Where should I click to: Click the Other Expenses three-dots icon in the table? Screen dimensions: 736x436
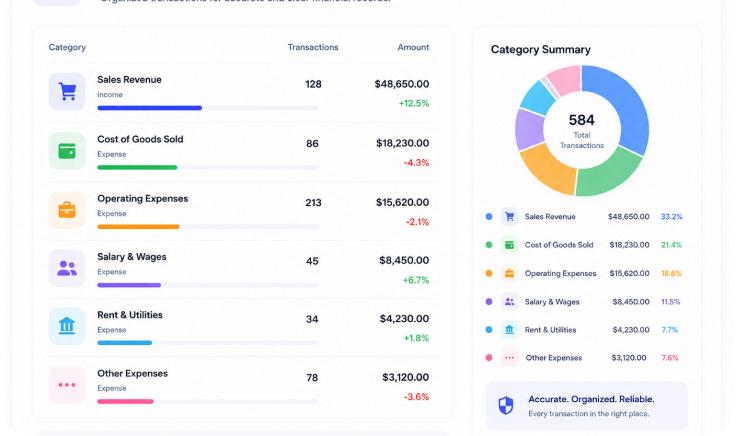[x=67, y=385]
